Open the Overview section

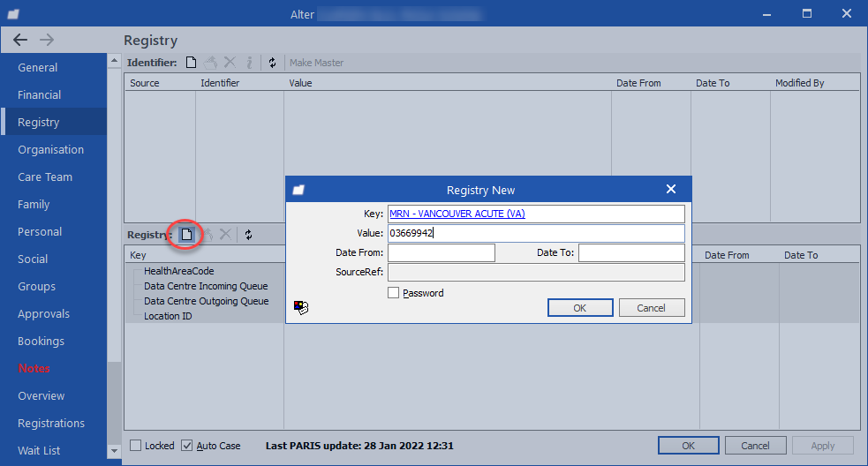[41, 396]
